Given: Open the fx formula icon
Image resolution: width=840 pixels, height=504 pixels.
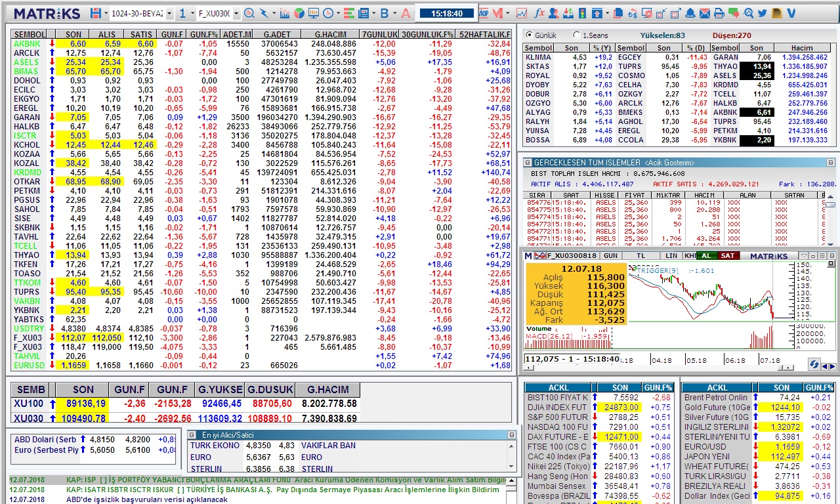Looking at the screenshot, I should click(x=539, y=13).
